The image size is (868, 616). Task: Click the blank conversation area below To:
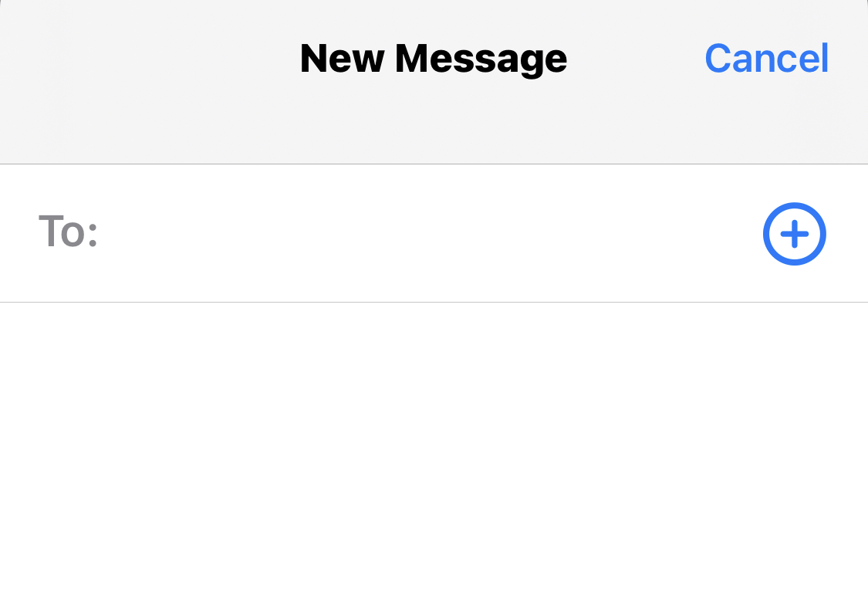434,459
